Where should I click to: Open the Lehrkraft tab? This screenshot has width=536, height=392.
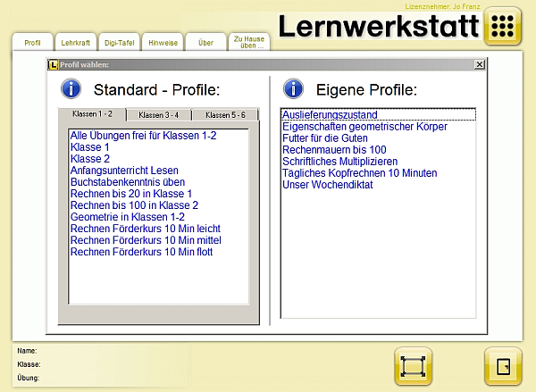75,42
